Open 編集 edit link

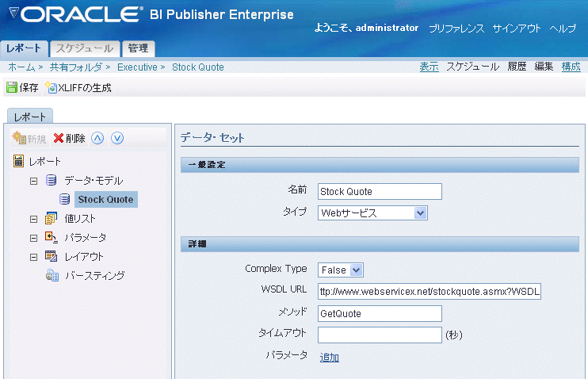[544, 67]
